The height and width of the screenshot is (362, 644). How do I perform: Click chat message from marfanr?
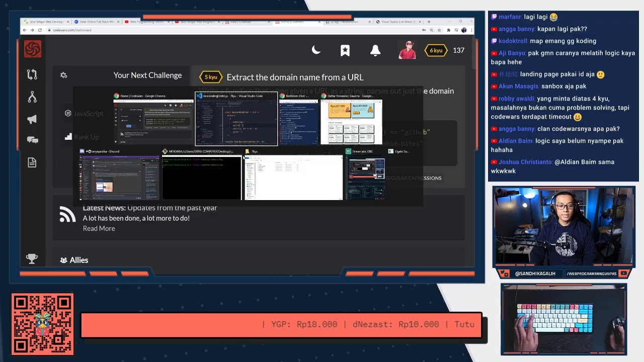tap(524, 17)
